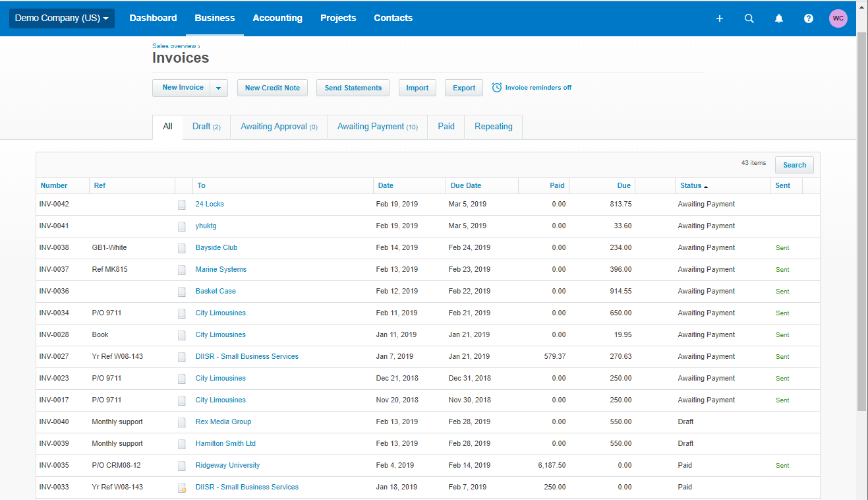Open the Contacts menu
The width and height of the screenshot is (868, 500).
393,18
